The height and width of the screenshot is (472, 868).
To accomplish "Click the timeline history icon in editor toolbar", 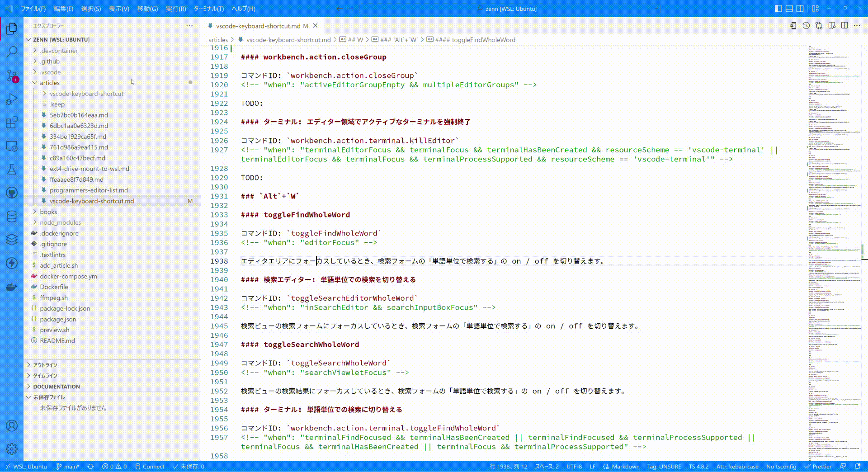I will (x=806, y=26).
